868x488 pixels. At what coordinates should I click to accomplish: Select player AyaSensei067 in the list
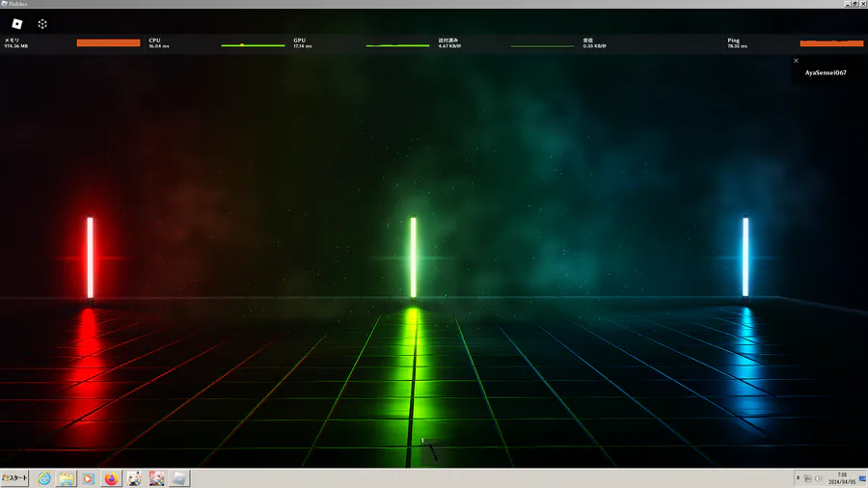(x=826, y=72)
